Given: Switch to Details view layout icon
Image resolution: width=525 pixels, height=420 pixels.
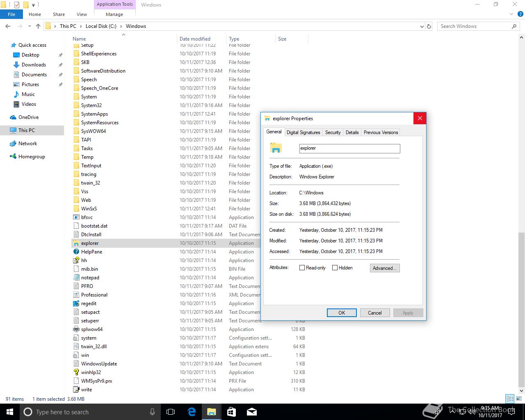Looking at the screenshot, I should [510, 399].
